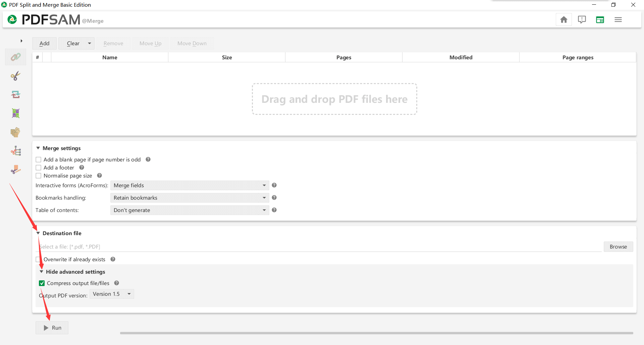
Task: Open Split by bookmarks scissors-and-tree icon
Action: pos(15,151)
